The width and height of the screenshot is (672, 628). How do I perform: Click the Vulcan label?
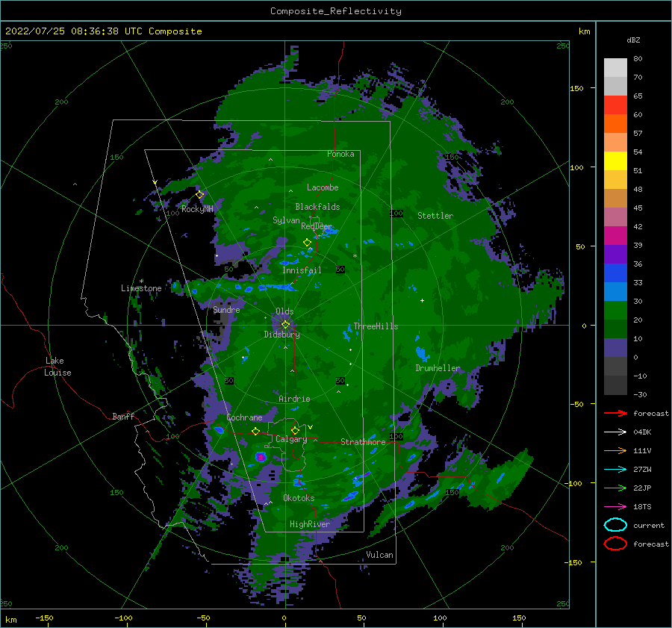click(x=380, y=555)
